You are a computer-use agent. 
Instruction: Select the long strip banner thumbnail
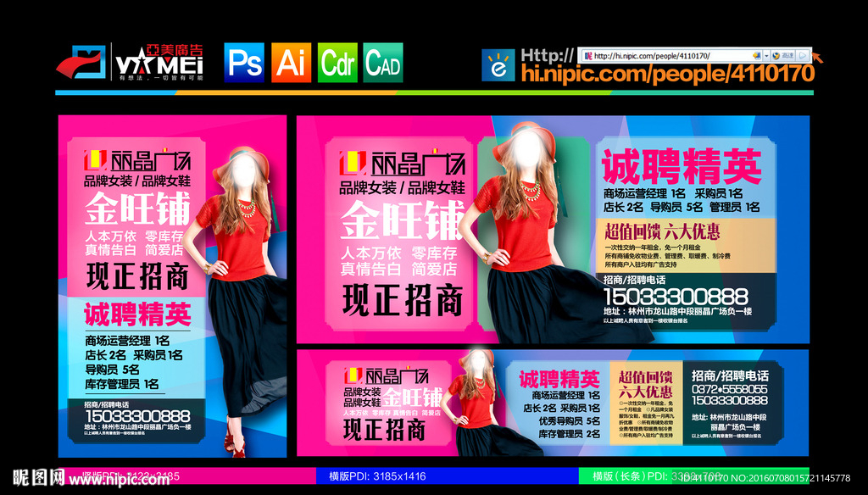pos(553,403)
